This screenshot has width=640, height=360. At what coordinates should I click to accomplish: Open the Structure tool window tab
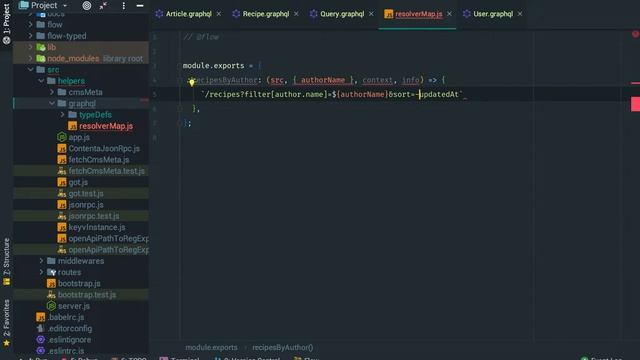click(6, 262)
